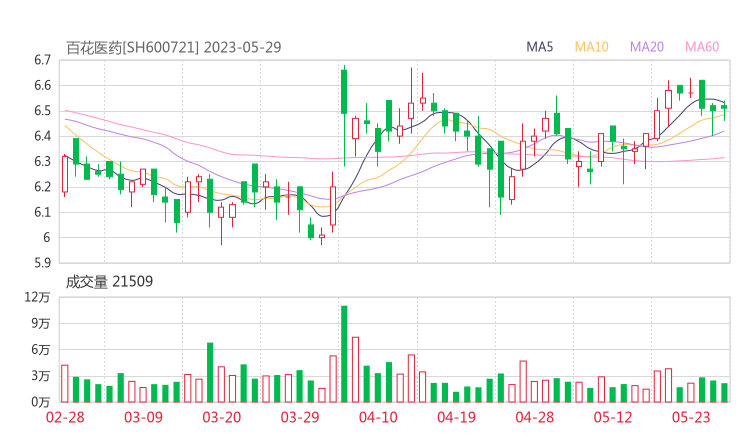Click the 6.2 price axis value
This screenshot has height=440, width=740.
42,187
